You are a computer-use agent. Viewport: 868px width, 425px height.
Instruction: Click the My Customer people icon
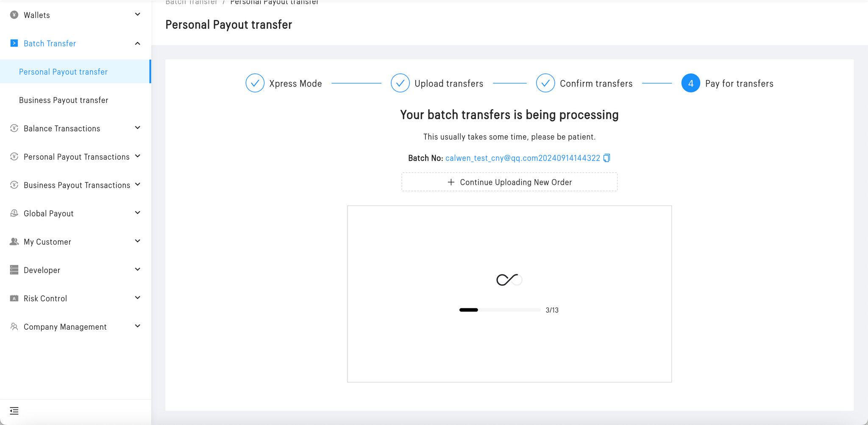pyautogui.click(x=14, y=242)
